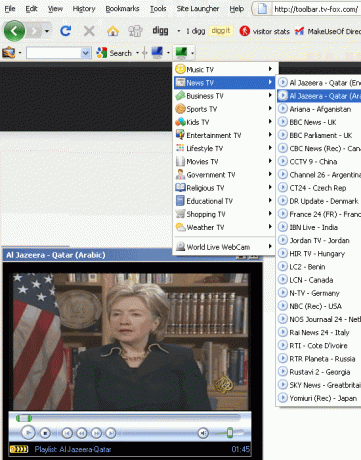Viewport: 361px width, 460px height.
Task: Expand the Shopping TV submenu arrow
Action: tap(270, 214)
